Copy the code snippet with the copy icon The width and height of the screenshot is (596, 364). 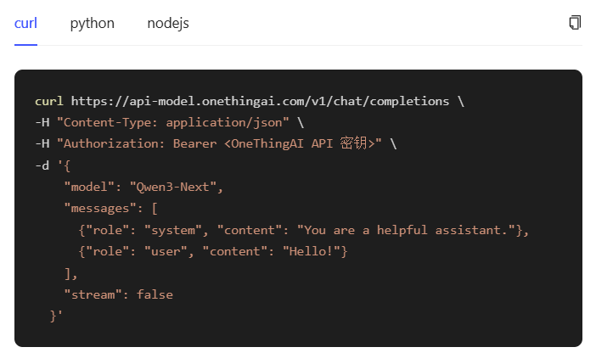pyautogui.click(x=575, y=23)
